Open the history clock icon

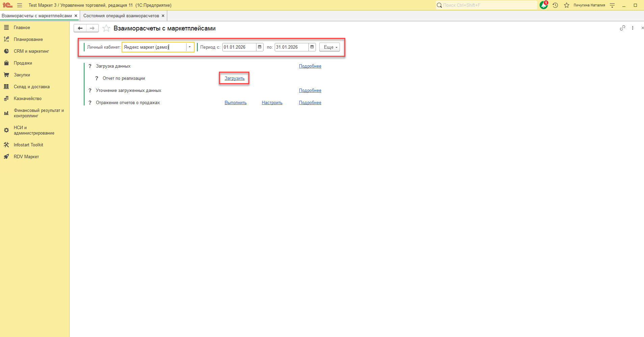tap(555, 5)
